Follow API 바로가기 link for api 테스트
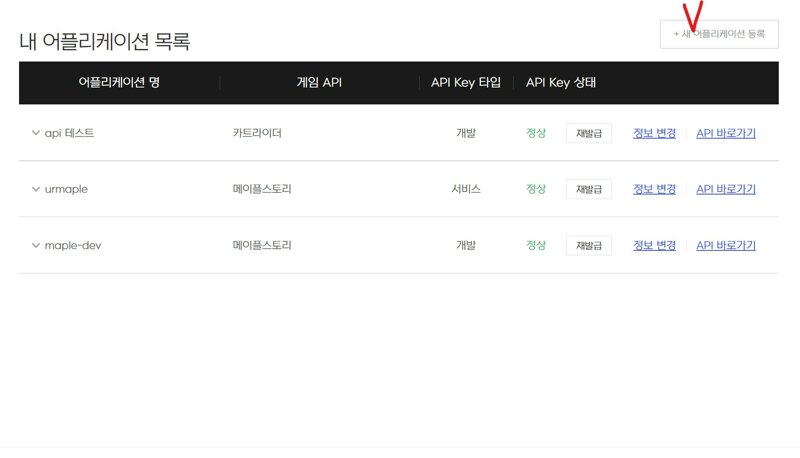Viewport: 800px width, 458px height. click(726, 133)
